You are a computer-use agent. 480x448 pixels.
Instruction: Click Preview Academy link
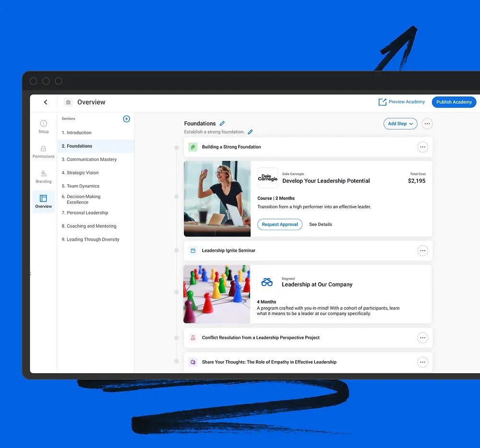(407, 102)
